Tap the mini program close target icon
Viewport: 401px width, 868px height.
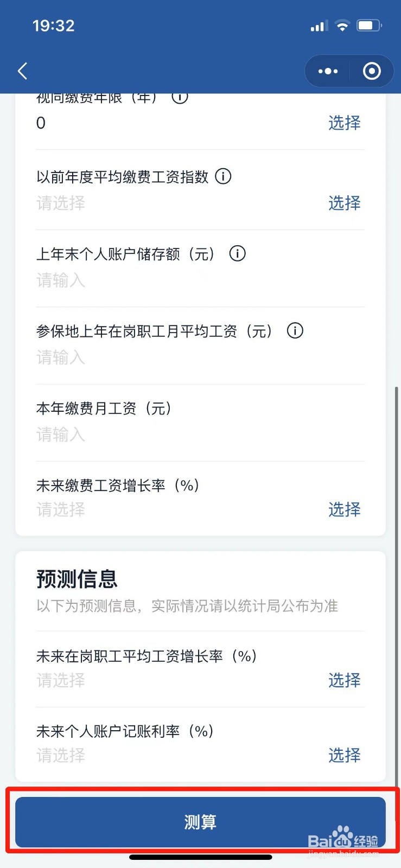coord(372,71)
